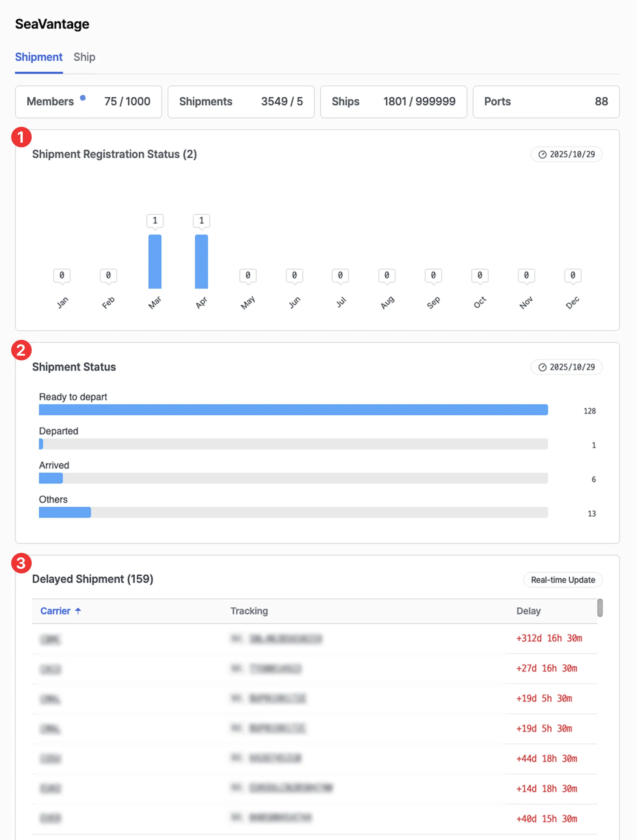
Task: Click the Ready to depart progress bar
Action: point(293,409)
